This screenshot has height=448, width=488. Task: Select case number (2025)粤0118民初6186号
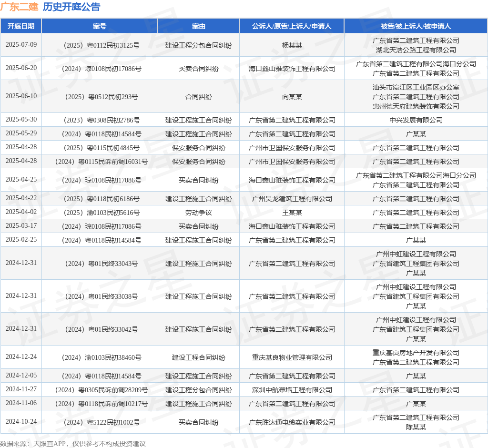[100, 199]
